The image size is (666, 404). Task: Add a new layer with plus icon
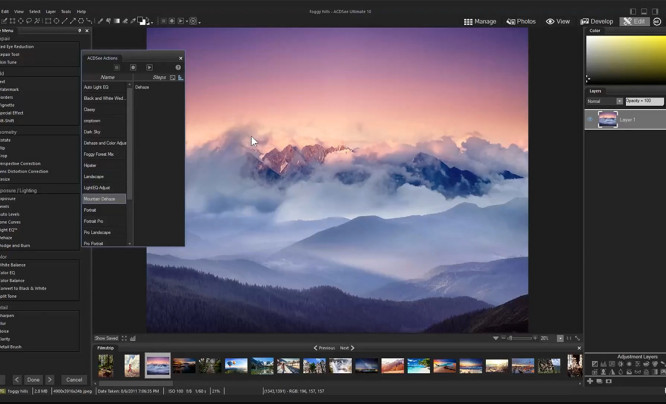point(590,381)
